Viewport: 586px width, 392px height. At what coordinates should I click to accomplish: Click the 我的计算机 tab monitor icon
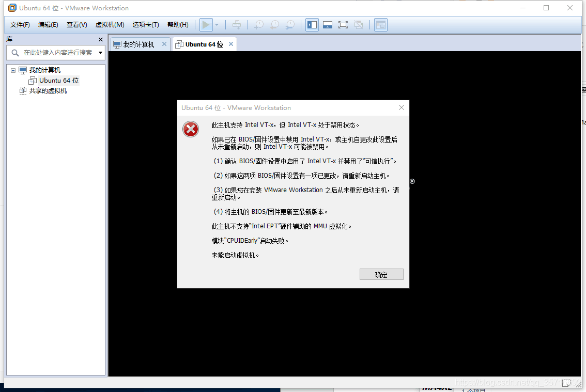click(117, 44)
